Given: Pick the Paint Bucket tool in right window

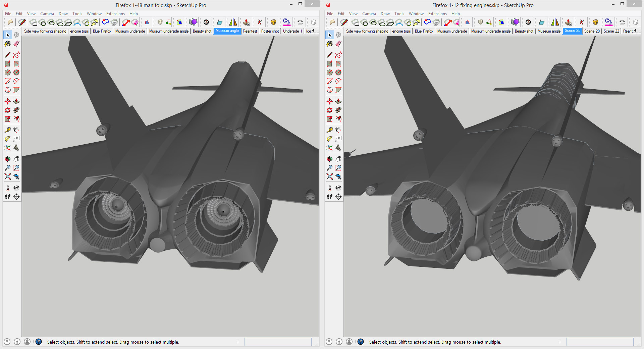Looking at the screenshot, I should pos(330,44).
